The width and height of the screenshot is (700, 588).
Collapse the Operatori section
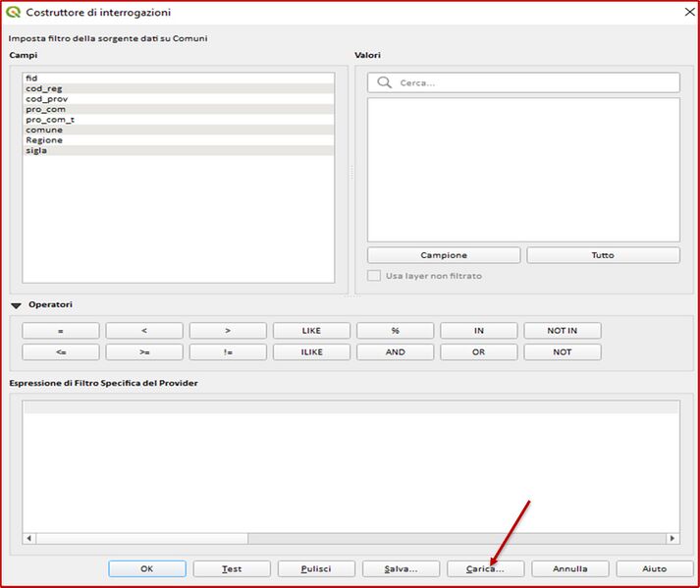[17, 305]
